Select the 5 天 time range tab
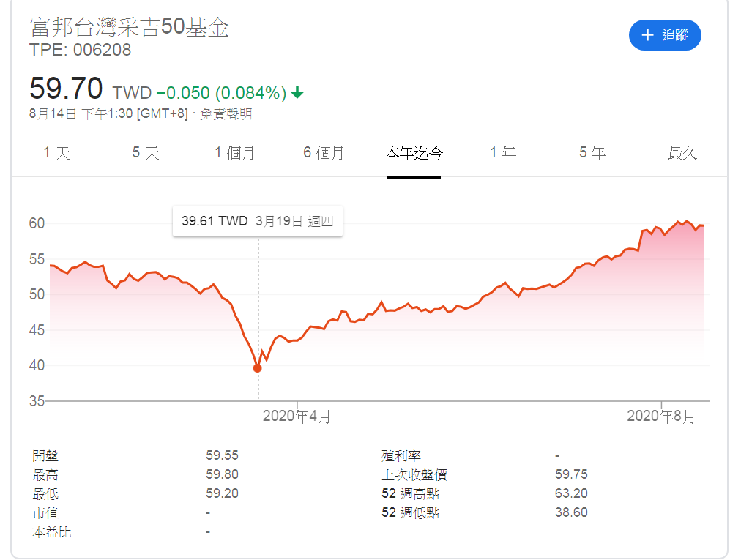Image resolution: width=730 pixels, height=560 pixels. pos(146,153)
